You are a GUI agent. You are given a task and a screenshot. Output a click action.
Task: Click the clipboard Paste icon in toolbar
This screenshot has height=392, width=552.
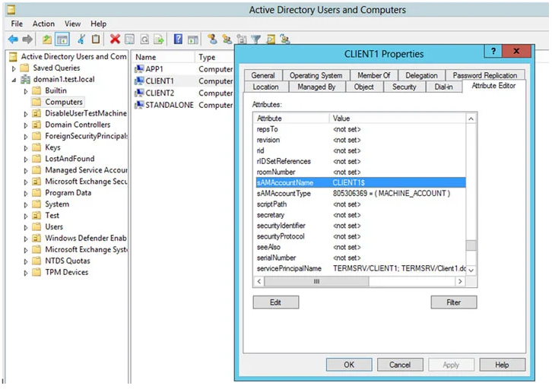click(96, 39)
